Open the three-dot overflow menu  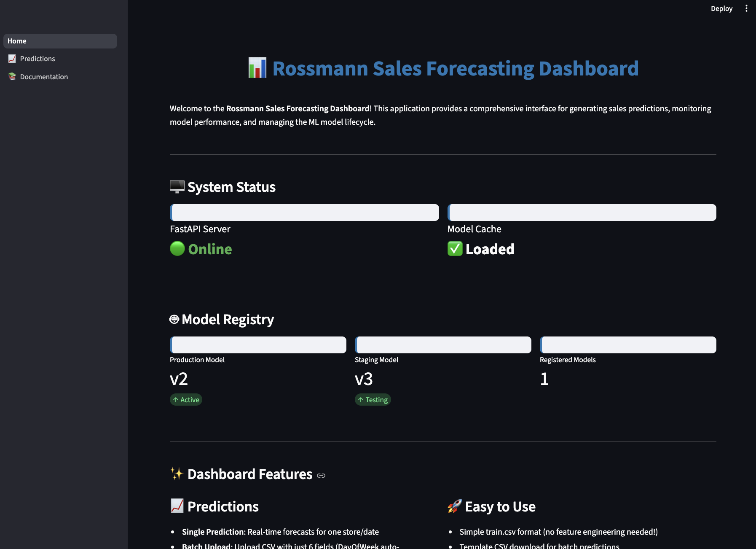[746, 8]
